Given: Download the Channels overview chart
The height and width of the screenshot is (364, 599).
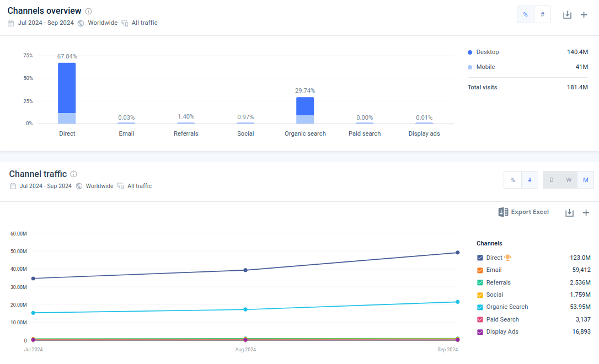Looking at the screenshot, I should tap(568, 15).
